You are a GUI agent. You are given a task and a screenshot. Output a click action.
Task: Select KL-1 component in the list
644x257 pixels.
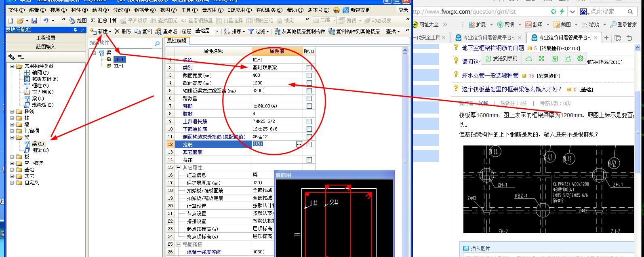pyautogui.click(x=119, y=66)
